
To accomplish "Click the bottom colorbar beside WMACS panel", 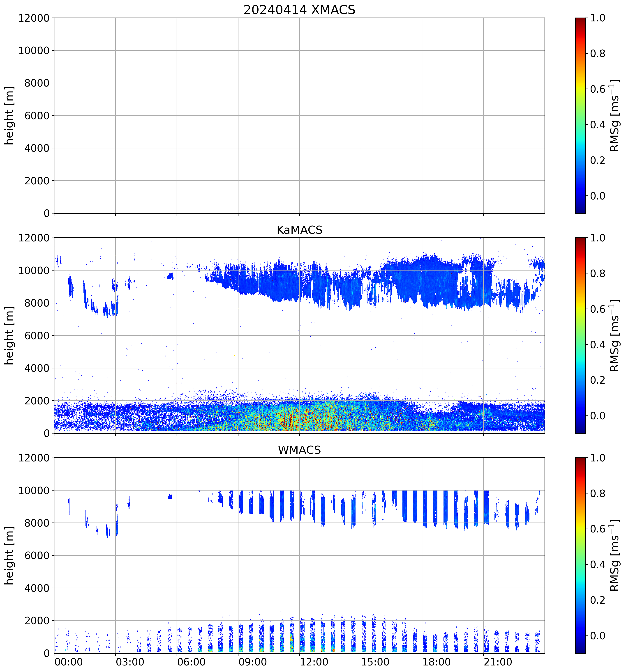I will point(580,555).
